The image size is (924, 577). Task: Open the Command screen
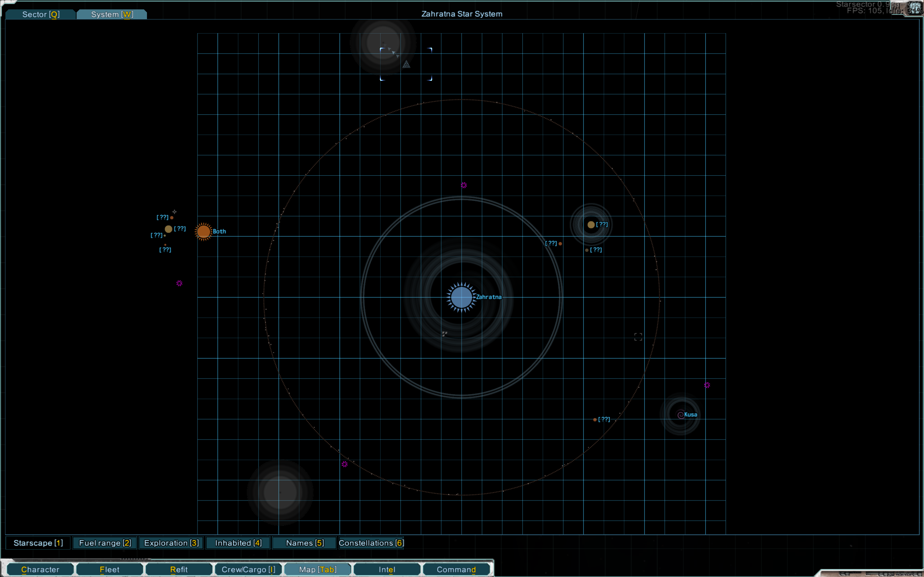pos(456,569)
